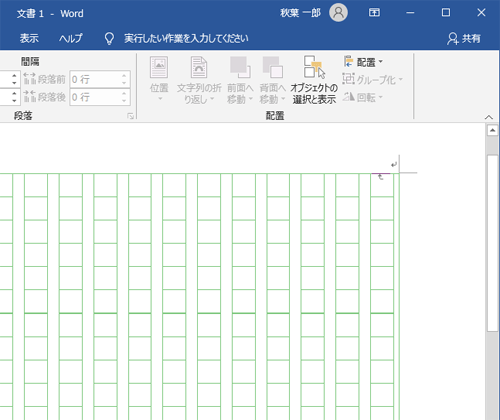The width and height of the screenshot is (500, 420).
Task: Maximize the Word window
Action: tap(446, 13)
